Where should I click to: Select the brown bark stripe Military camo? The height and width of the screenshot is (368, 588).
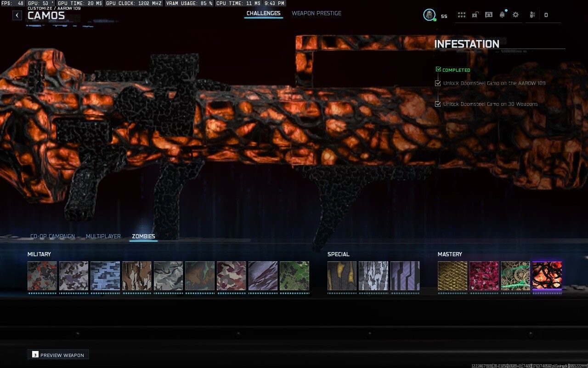click(x=137, y=276)
